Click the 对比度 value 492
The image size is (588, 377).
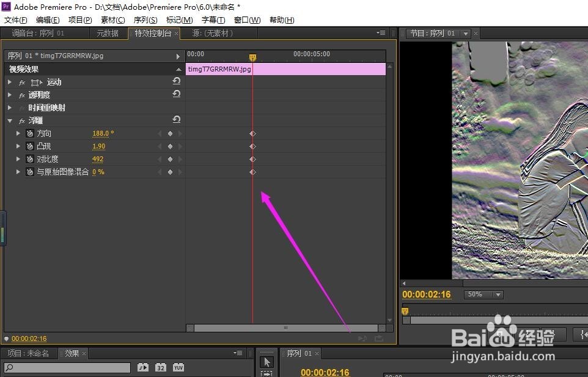click(x=98, y=159)
